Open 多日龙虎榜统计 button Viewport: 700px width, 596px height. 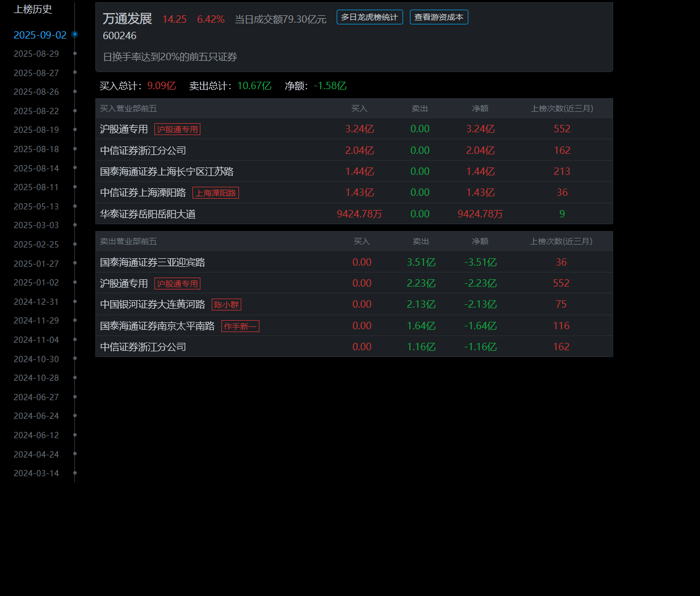pos(370,17)
